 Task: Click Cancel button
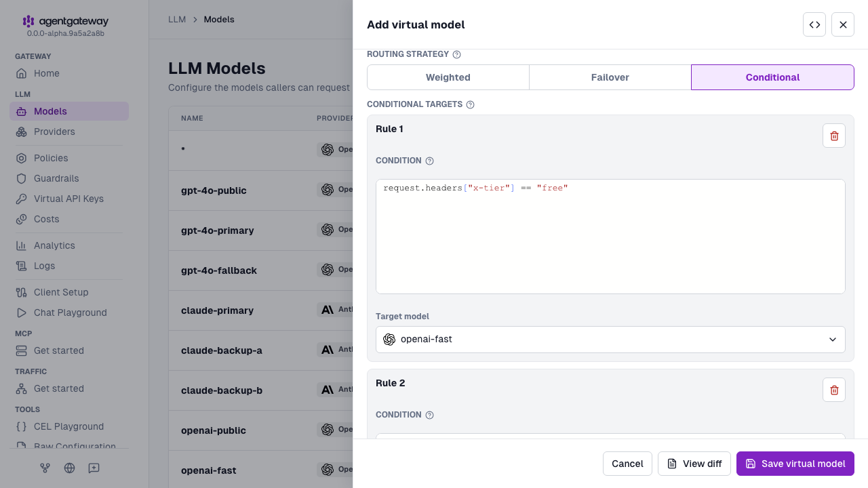(627, 464)
